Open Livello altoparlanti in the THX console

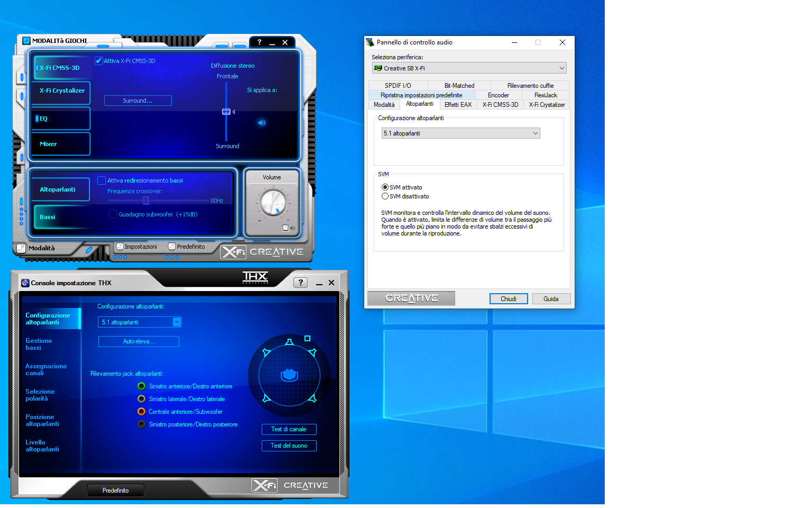click(42, 446)
